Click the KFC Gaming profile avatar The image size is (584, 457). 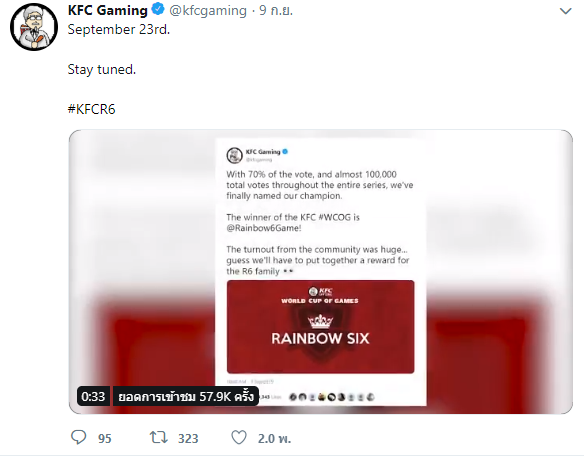[34, 27]
